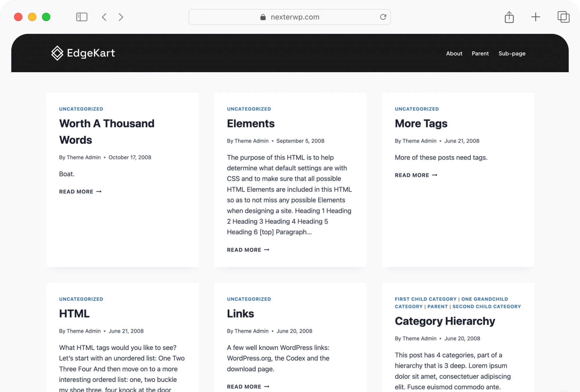Go forward with the right chevron
This screenshot has width=580, height=392.
coord(121,17)
